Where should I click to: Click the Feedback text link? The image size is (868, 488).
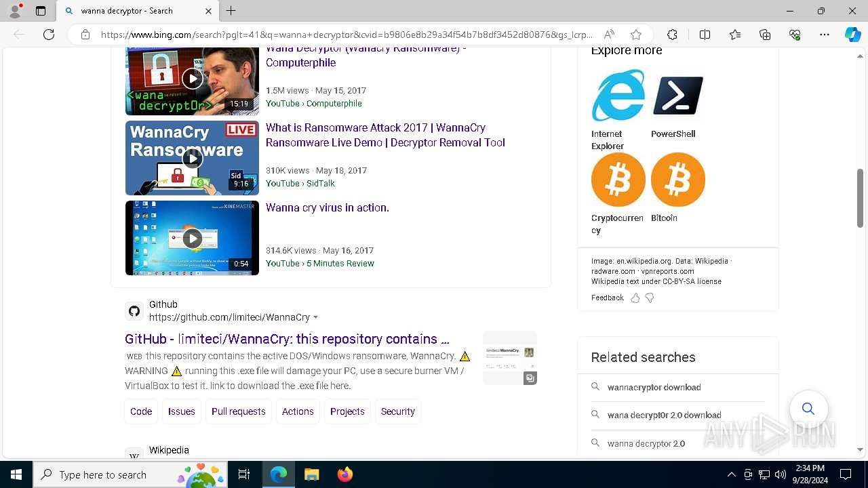click(607, 298)
